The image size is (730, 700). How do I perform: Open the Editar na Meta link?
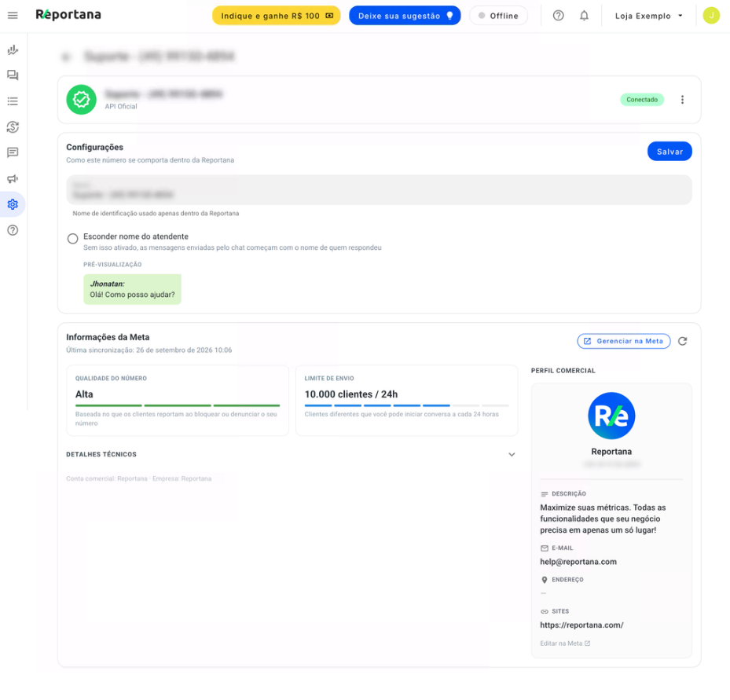[565, 643]
